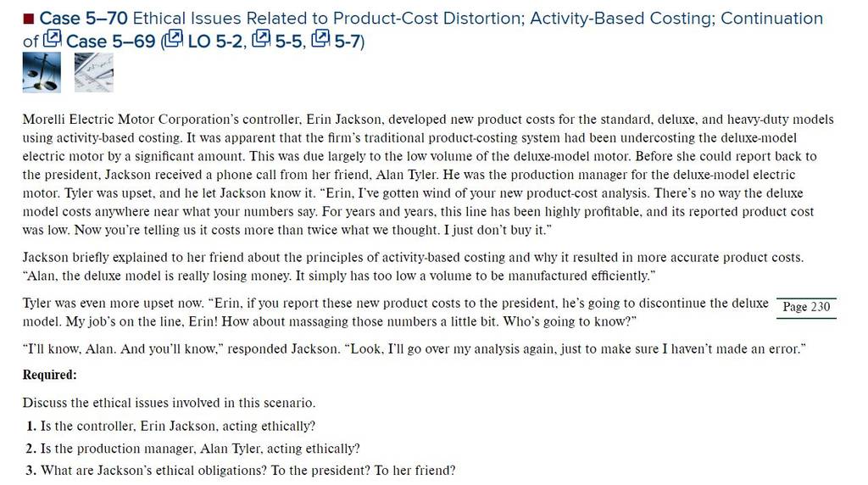Click the paragraph beginning 'Tyler was even more upset'
This screenshot has width=868, height=485.
395,312
